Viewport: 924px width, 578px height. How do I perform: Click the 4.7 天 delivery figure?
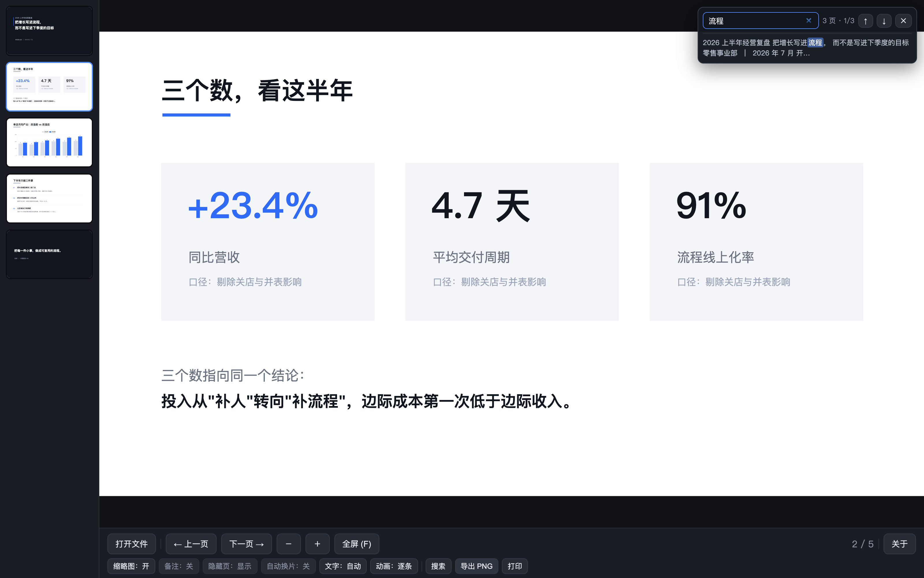pyautogui.click(x=481, y=206)
